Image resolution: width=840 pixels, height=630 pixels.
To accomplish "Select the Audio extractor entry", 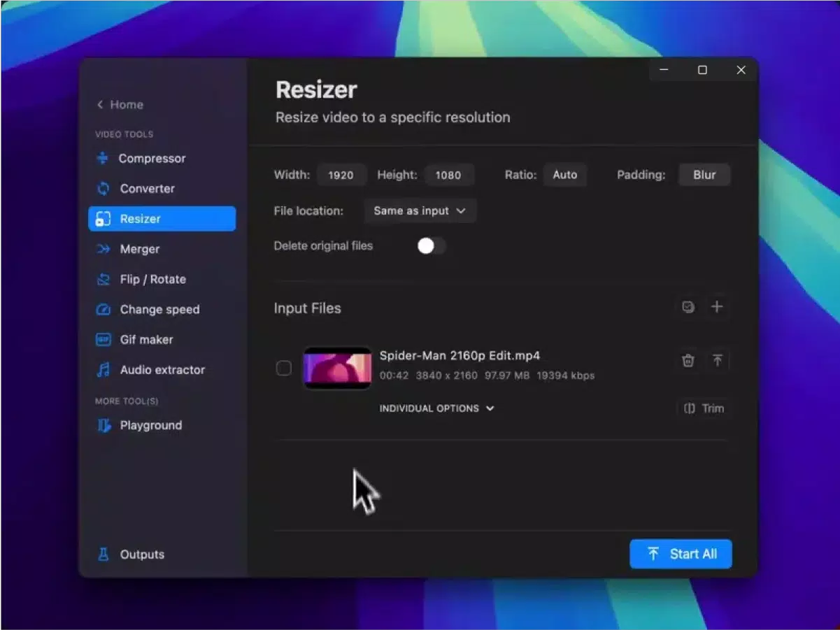I will coord(162,369).
